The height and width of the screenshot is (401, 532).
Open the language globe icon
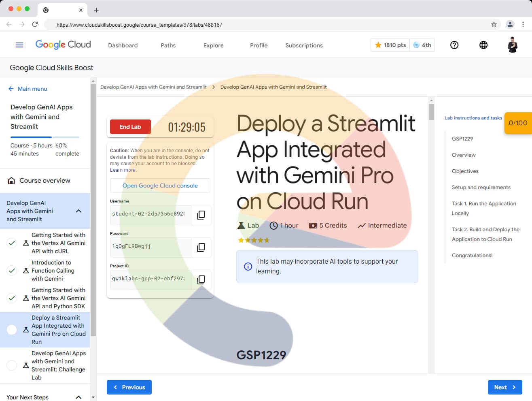pyautogui.click(x=483, y=45)
